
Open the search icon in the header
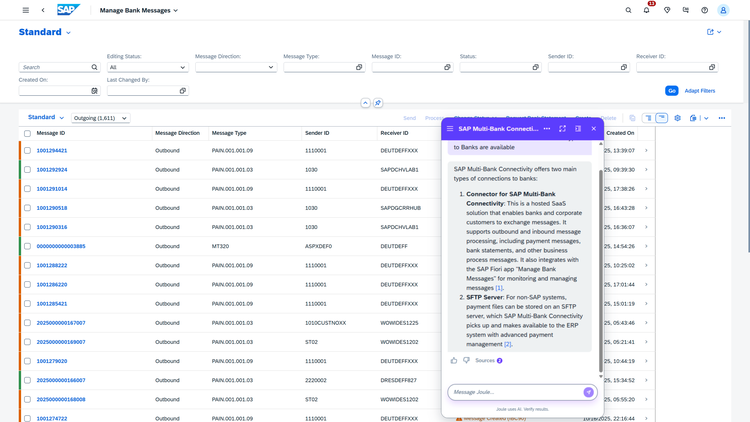click(x=628, y=10)
